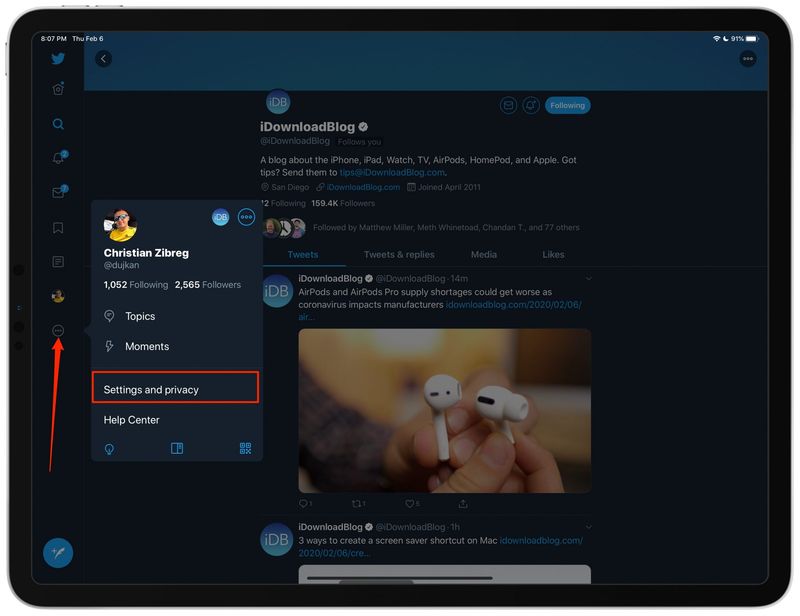Click iDB avatar on screen saver tweet
This screenshot has width=800, height=616.
[x=276, y=539]
